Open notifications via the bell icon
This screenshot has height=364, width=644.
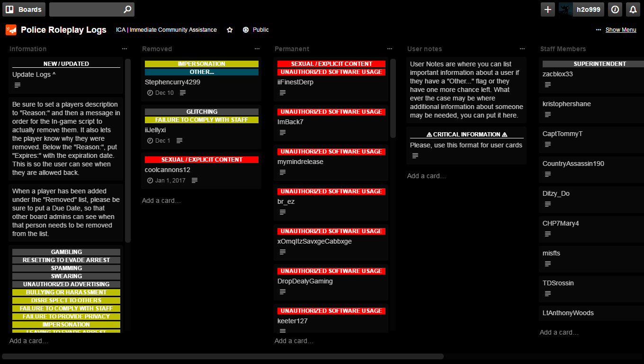pos(633,9)
